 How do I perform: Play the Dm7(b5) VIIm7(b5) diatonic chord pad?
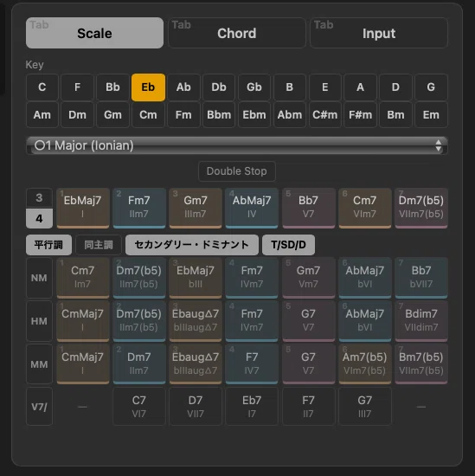pyautogui.click(x=421, y=208)
